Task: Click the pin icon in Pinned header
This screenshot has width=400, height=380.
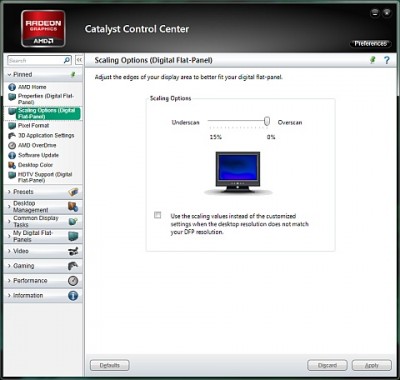Action: pos(73,75)
